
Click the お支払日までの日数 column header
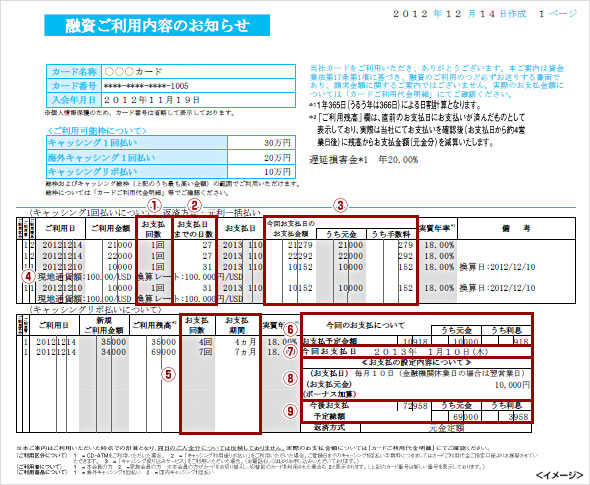[x=194, y=229]
